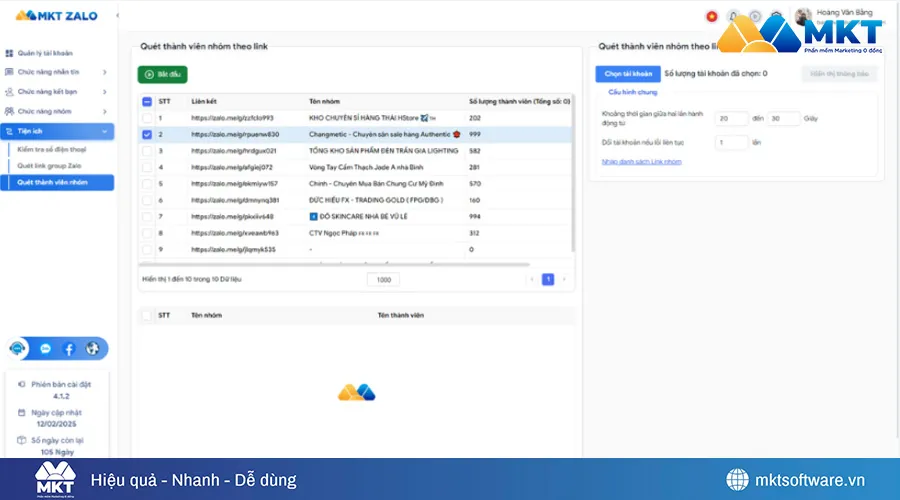Screen dimensions: 900x500
Task: Click the MKT ZALO logo
Action: pos(51,16)
